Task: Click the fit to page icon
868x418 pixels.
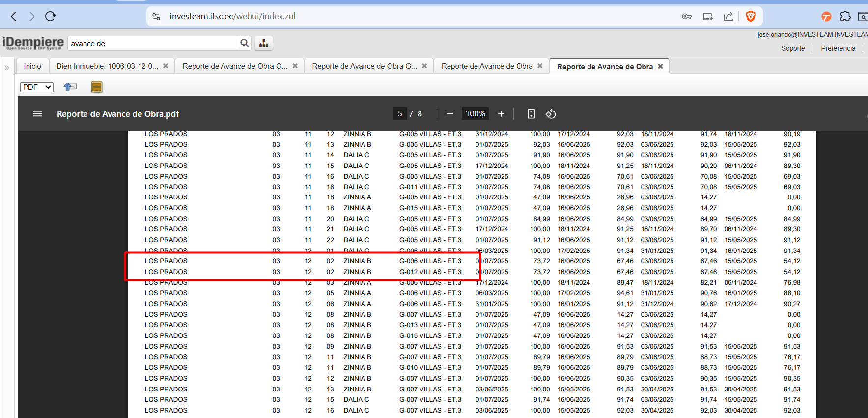Action: (531, 114)
